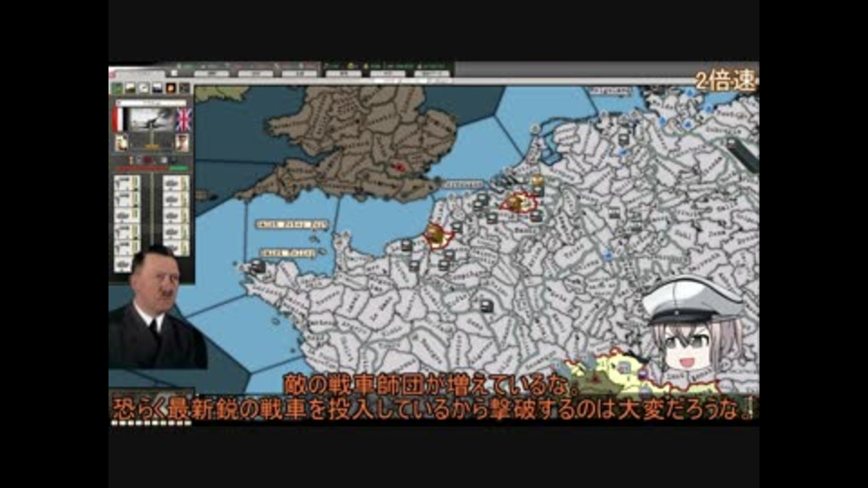Select the top infantry division in attacker list

coord(127,183)
